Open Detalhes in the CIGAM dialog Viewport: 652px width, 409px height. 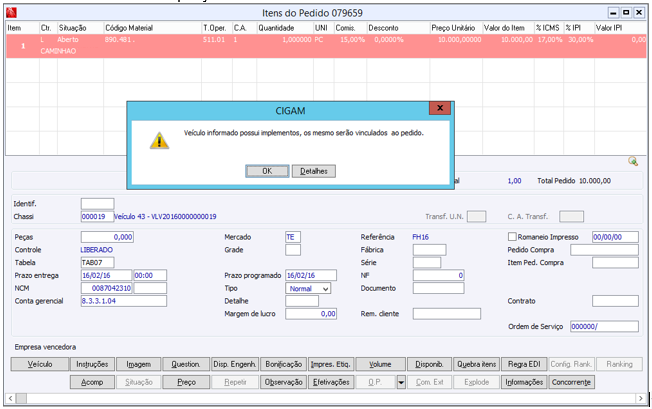click(314, 171)
